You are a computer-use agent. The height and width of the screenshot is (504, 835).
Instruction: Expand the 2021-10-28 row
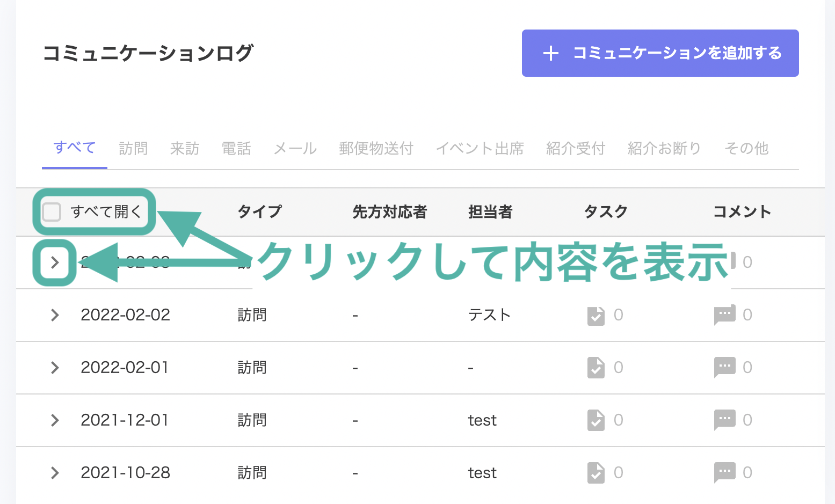click(x=55, y=473)
